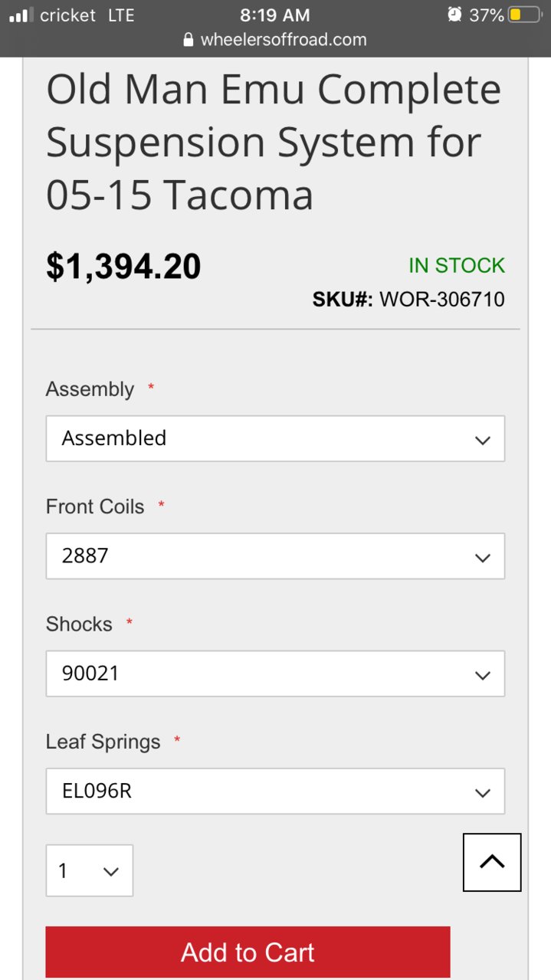Viewport: 551px width, 980px height.
Task: Tap the scroll-to-top arrow button
Action: tap(492, 862)
